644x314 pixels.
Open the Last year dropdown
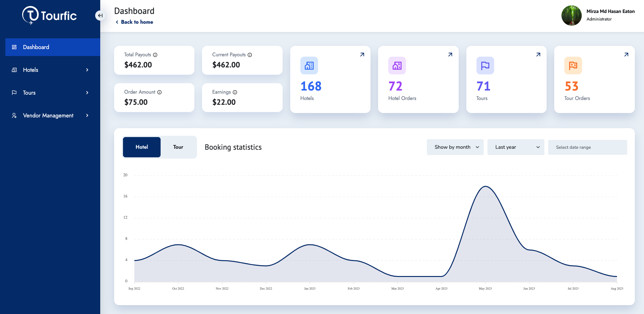point(516,147)
